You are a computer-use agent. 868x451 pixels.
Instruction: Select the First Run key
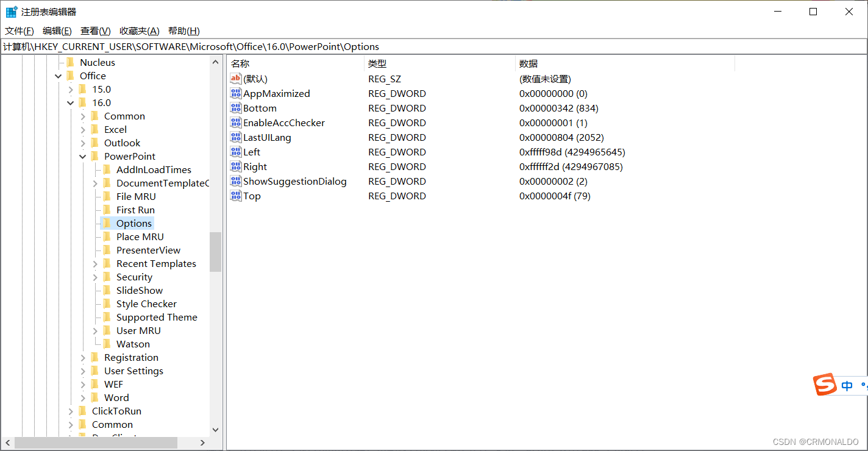pos(135,210)
